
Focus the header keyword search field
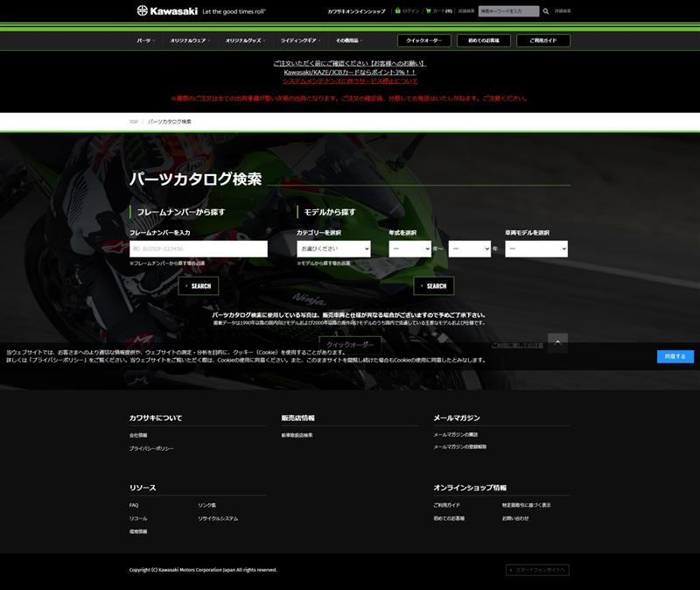pos(508,11)
